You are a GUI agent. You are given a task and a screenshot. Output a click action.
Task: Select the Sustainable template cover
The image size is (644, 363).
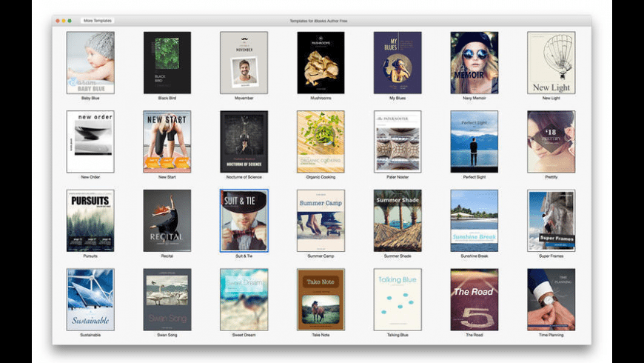[90, 299]
